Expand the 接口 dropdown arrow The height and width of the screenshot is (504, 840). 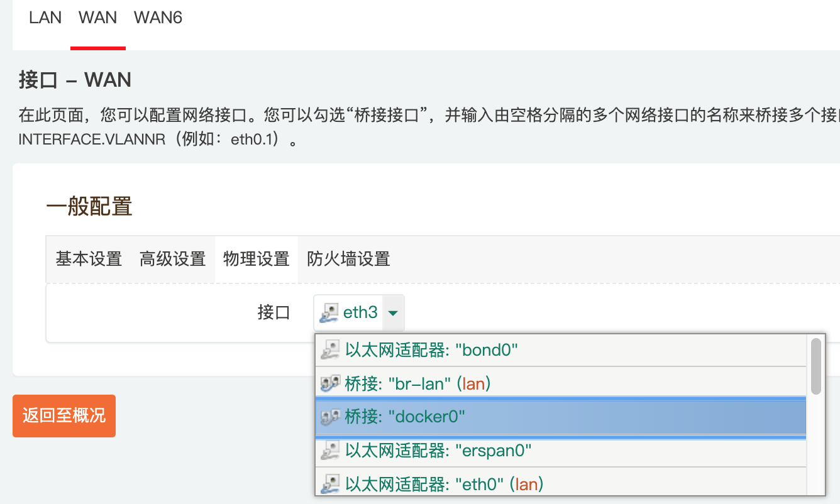(393, 312)
